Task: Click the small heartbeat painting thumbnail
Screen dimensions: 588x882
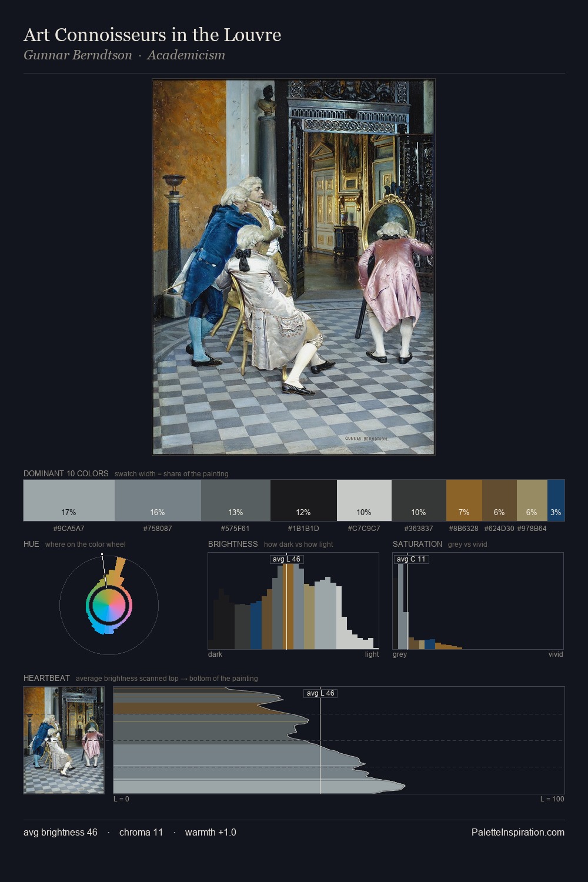Action: click(64, 740)
